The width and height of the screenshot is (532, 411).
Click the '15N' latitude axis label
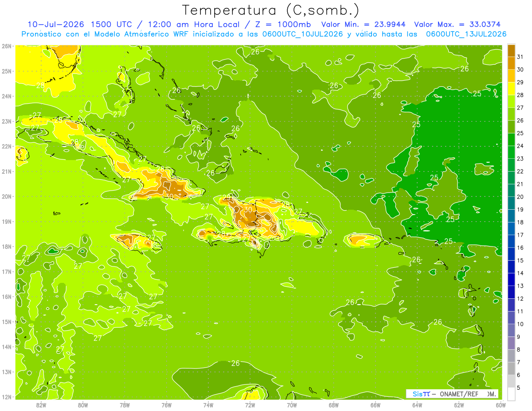[x=7, y=321]
